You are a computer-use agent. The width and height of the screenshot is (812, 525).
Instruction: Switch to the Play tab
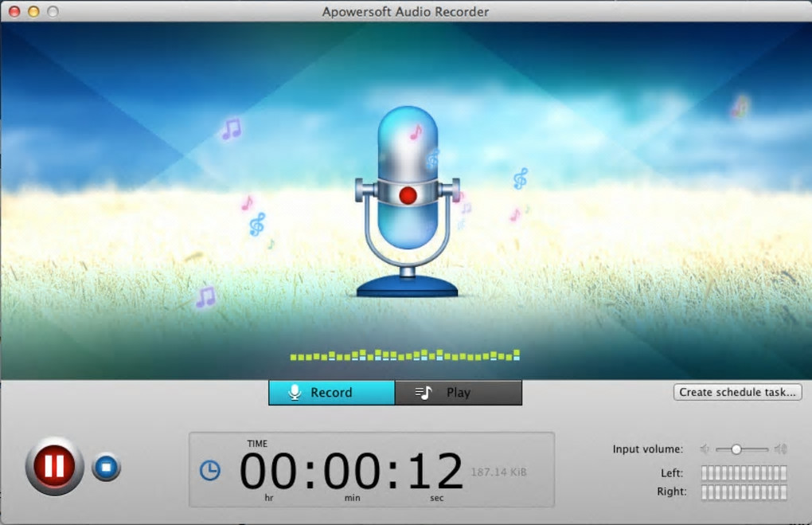[459, 392]
